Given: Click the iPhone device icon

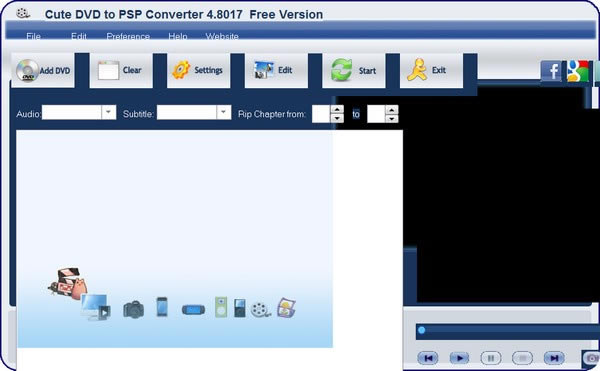Looking at the screenshot, I should (x=162, y=307).
